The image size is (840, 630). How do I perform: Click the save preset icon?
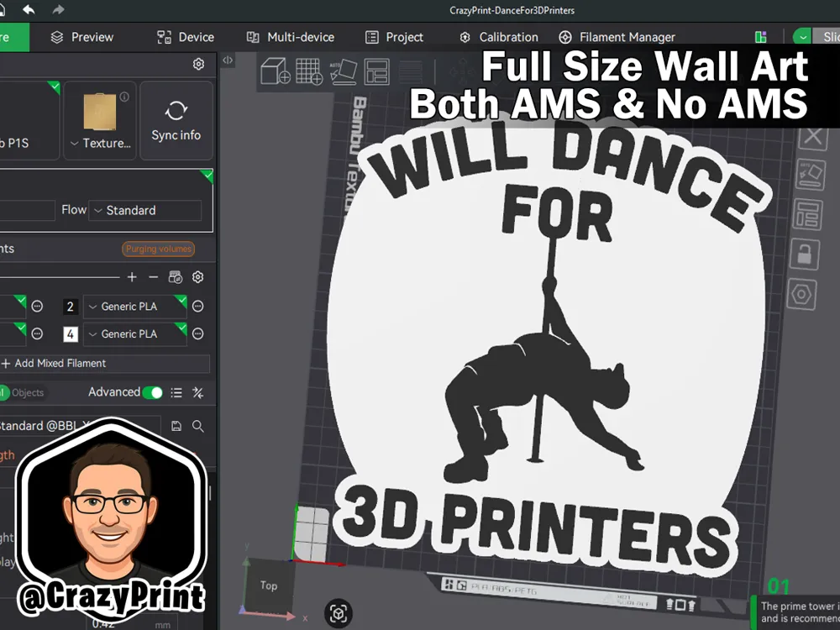tap(176, 426)
